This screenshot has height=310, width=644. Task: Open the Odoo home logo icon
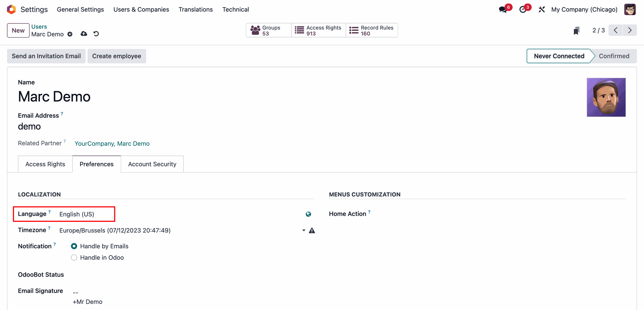(x=11, y=9)
